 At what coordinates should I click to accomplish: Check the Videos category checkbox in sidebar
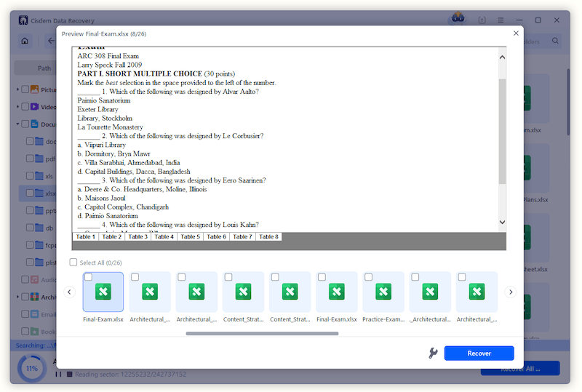(25, 106)
